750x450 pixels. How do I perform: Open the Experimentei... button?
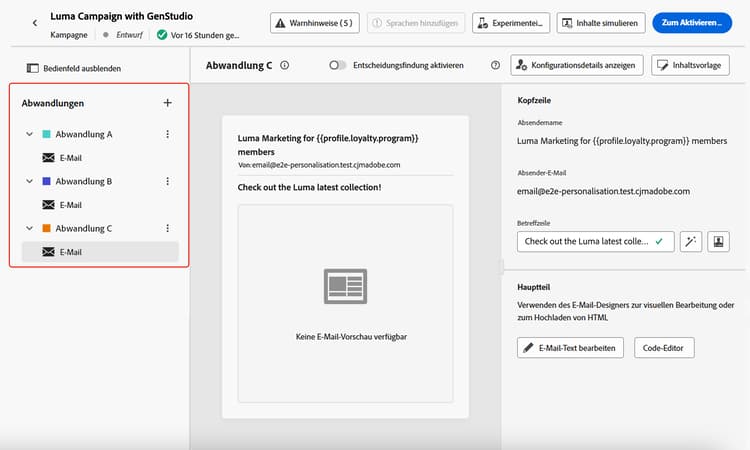pyautogui.click(x=511, y=23)
